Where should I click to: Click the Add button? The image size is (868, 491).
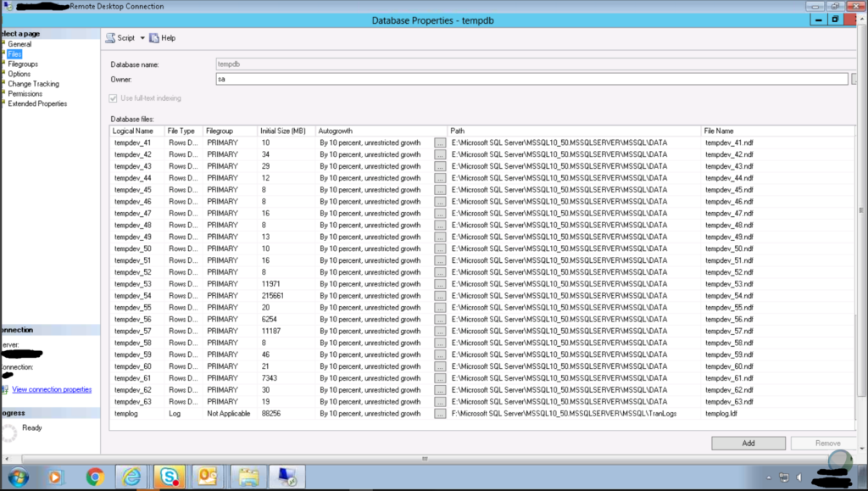pyautogui.click(x=748, y=444)
